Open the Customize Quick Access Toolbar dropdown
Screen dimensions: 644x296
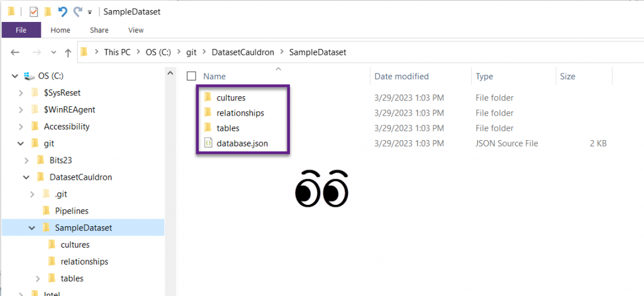89,13
